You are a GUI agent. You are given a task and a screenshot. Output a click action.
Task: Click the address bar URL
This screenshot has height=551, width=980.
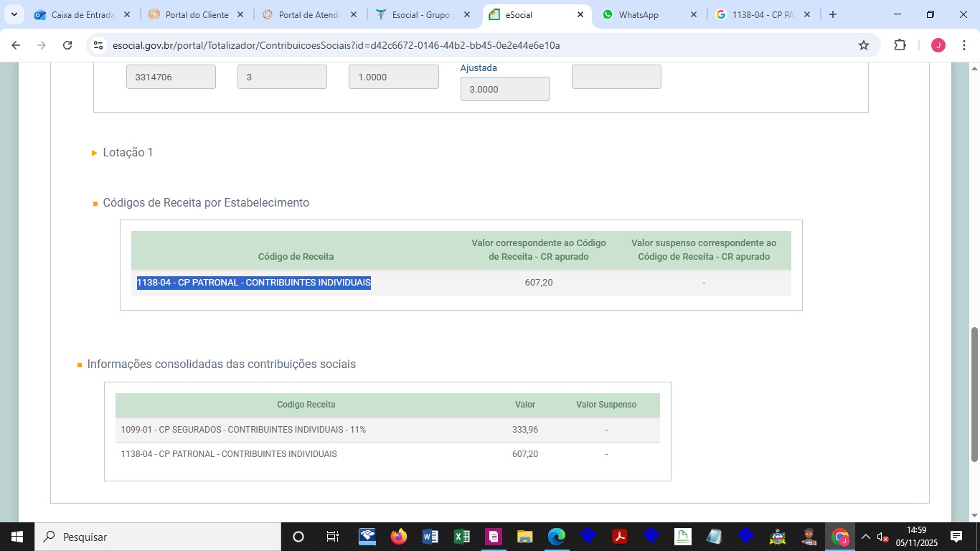[x=336, y=45]
